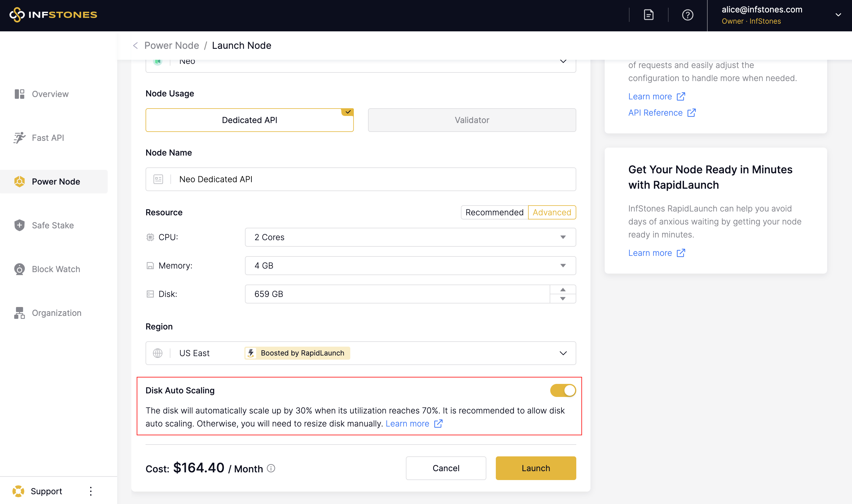The image size is (852, 504).
Task: Click the InfStones logo
Action: click(x=53, y=14)
